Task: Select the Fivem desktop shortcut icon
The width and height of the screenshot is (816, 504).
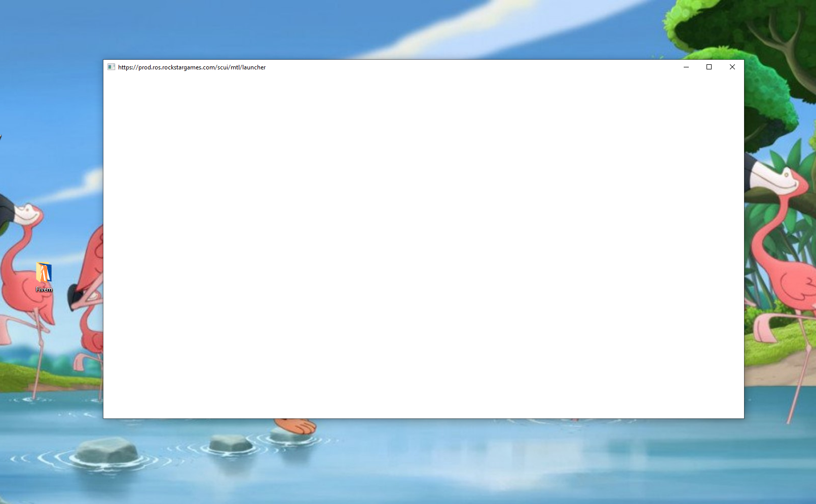Action: (44, 273)
